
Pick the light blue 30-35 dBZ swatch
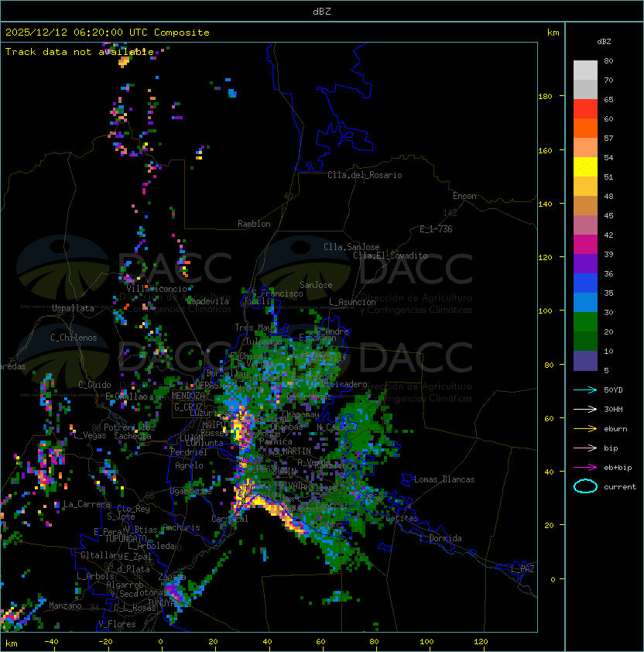pyautogui.click(x=585, y=303)
